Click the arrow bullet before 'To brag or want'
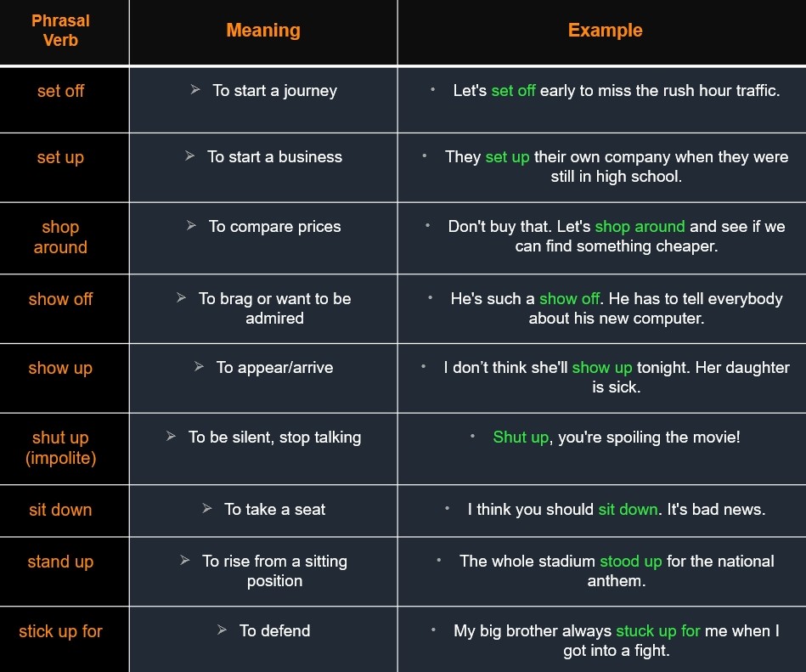Viewport: 806px width, 672px height. click(x=181, y=297)
